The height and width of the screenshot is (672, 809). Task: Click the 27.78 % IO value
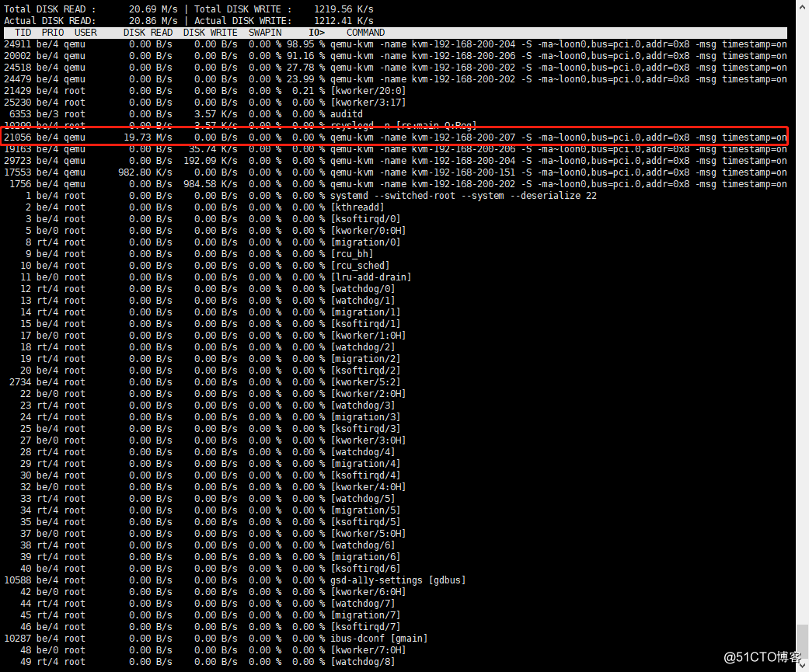(x=306, y=68)
